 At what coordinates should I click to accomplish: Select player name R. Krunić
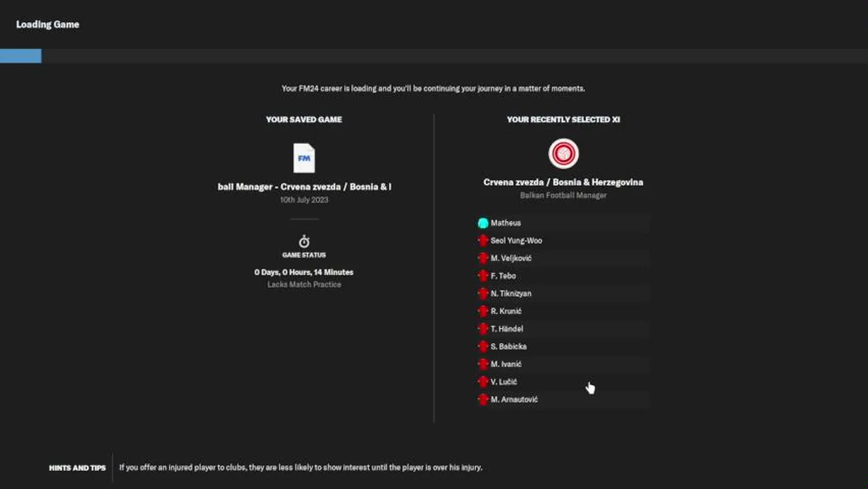click(x=506, y=311)
